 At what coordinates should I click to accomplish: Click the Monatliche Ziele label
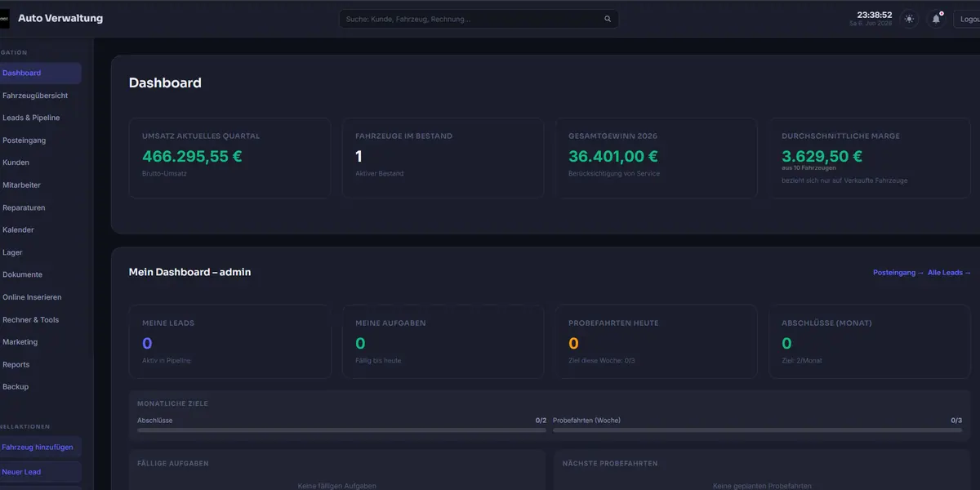pyautogui.click(x=173, y=403)
